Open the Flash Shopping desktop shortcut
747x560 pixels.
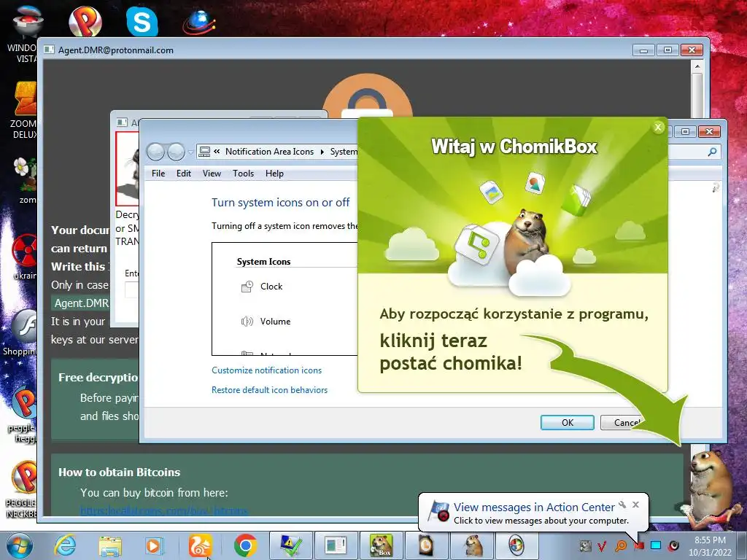point(20,332)
